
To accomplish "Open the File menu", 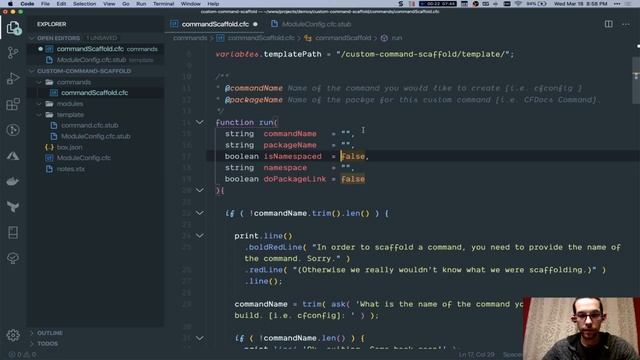I will pyautogui.click(x=45, y=4).
